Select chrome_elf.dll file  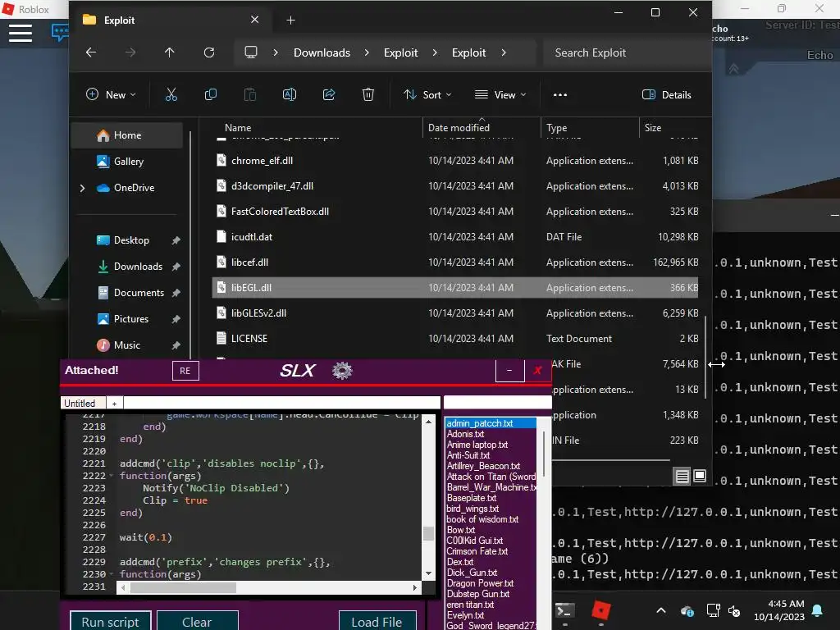coord(455,161)
